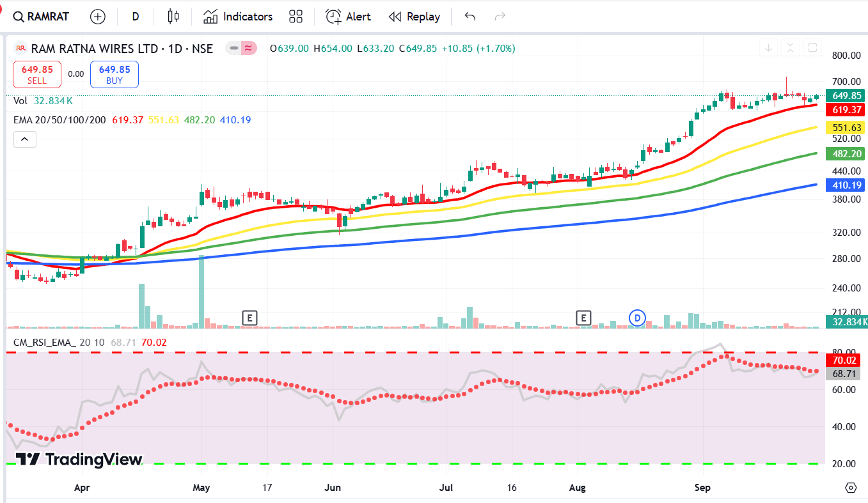Create a new Alert
The width and height of the screenshot is (868, 503).
(348, 17)
